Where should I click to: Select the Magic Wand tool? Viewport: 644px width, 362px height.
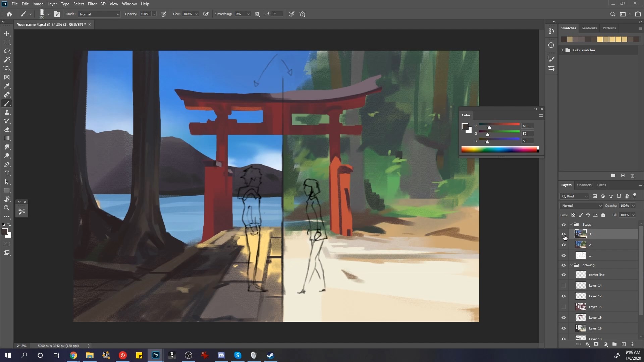(7, 60)
